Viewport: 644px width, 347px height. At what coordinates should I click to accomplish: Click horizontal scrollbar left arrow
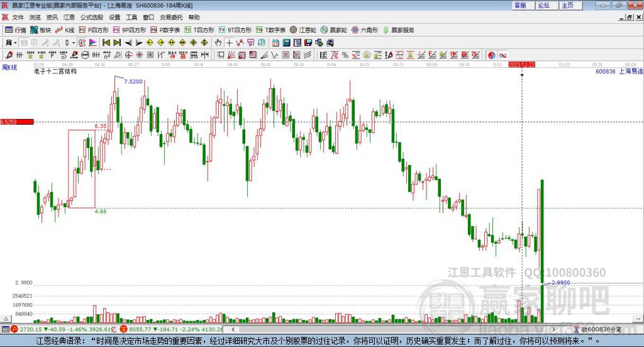pyautogui.click(x=233, y=329)
